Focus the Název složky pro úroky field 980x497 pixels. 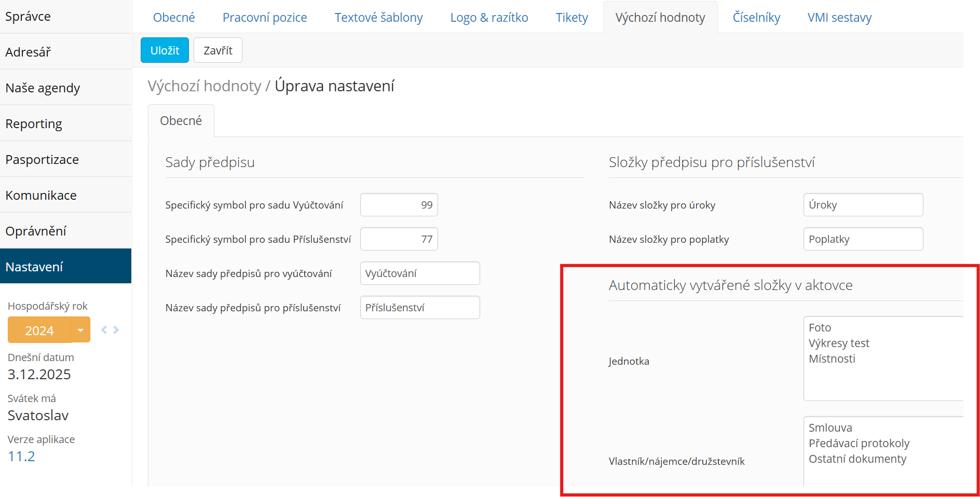pos(863,205)
